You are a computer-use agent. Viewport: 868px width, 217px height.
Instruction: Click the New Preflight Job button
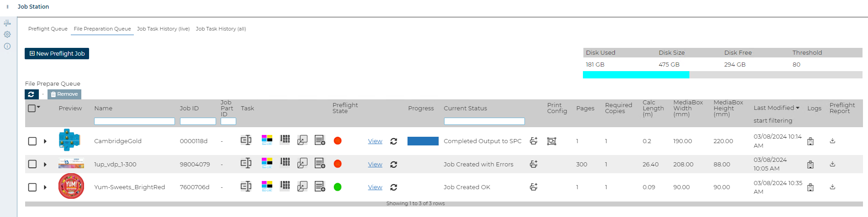[57, 54]
